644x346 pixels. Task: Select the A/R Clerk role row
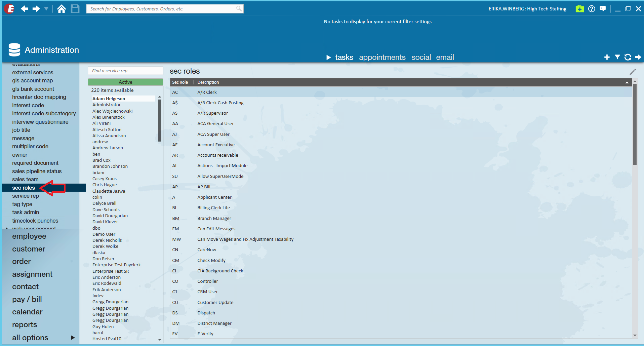(401, 92)
